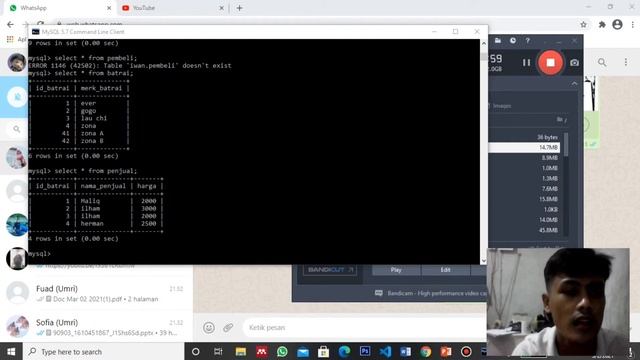Click the notifications-off bell icon in WhatsApp
Viewport: 640px width, 360px height.
pos(17,97)
